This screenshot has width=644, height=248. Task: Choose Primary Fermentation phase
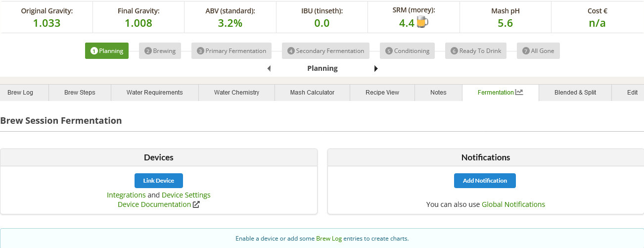[x=231, y=51]
